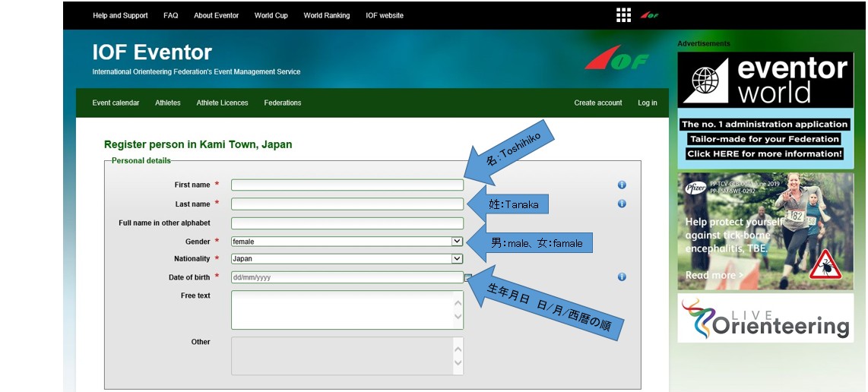Click Read more in Pfizer ad

(x=714, y=275)
